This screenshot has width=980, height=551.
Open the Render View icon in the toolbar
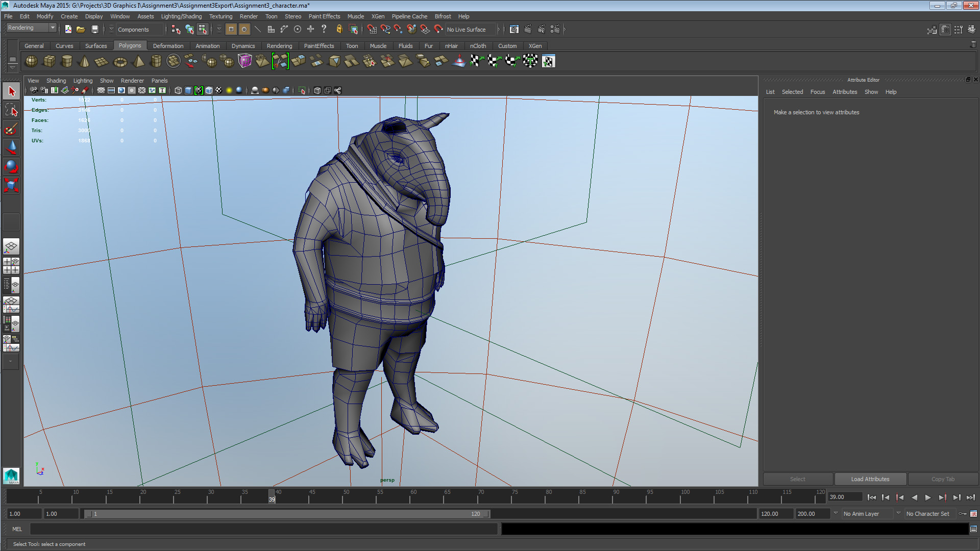[x=514, y=29]
